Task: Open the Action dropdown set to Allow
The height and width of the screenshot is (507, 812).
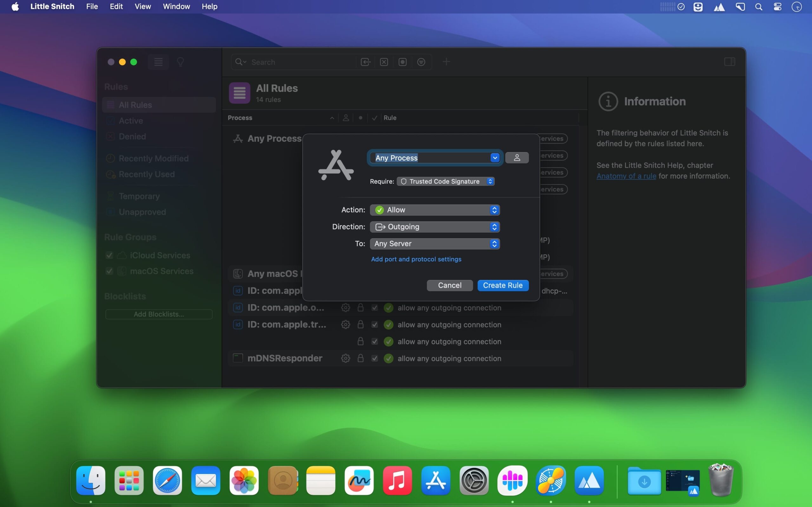Action: [x=435, y=210]
